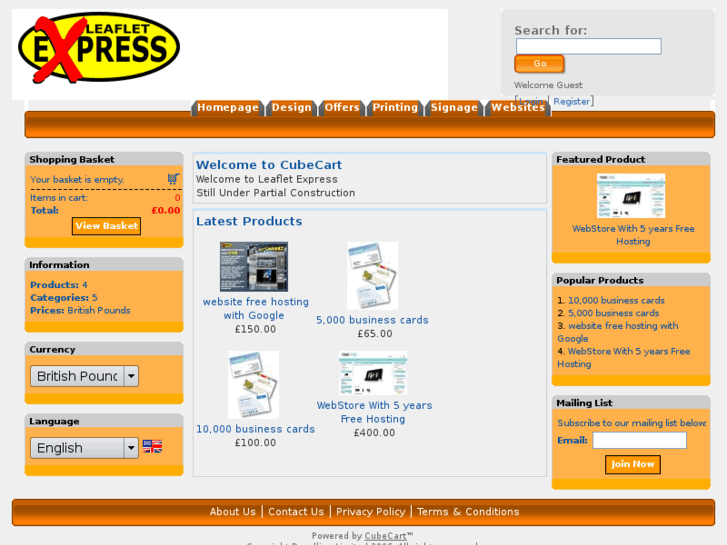Click the Go search button

(x=539, y=64)
